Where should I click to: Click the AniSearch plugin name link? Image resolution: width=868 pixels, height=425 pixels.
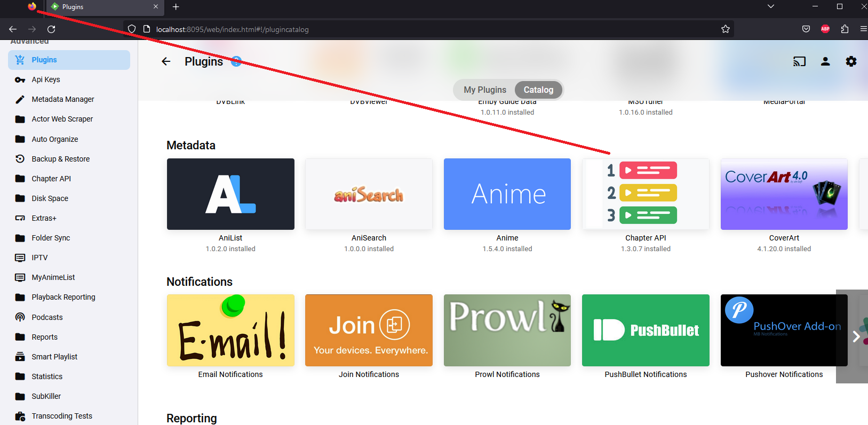click(x=369, y=238)
